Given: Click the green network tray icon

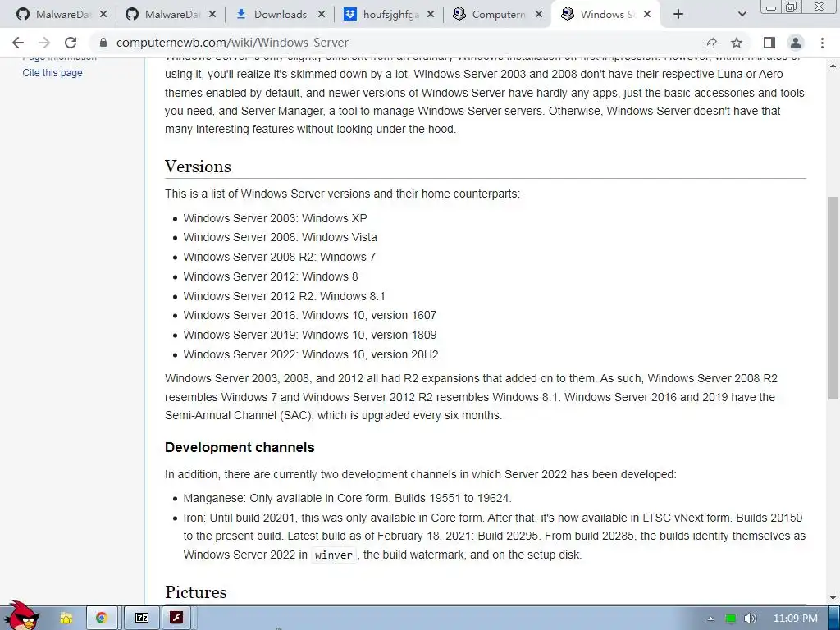Looking at the screenshot, I should (731, 619).
